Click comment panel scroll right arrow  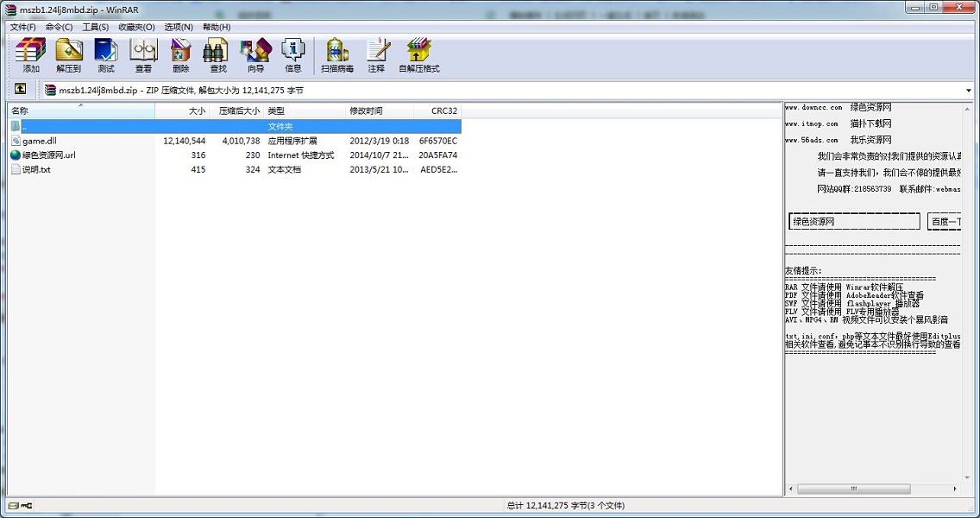955,489
